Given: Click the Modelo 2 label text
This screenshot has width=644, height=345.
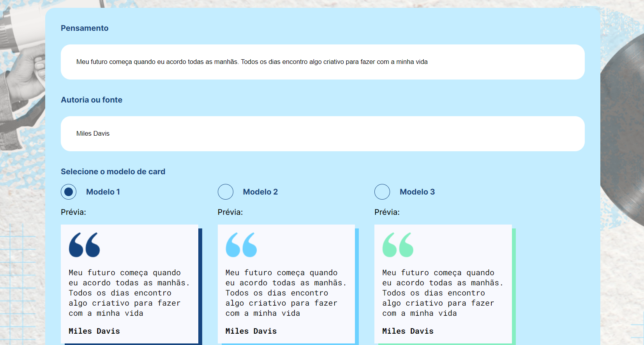Looking at the screenshot, I should [260, 192].
